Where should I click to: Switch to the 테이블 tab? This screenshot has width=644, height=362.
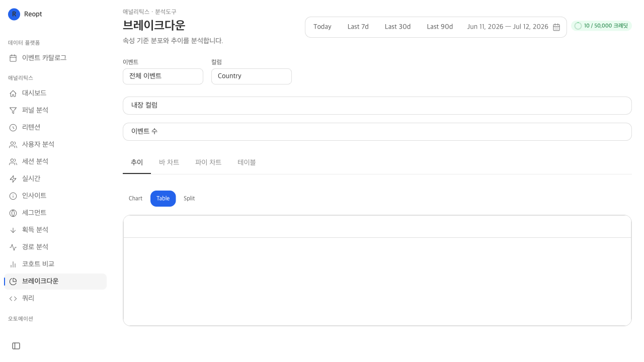(x=247, y=162)
